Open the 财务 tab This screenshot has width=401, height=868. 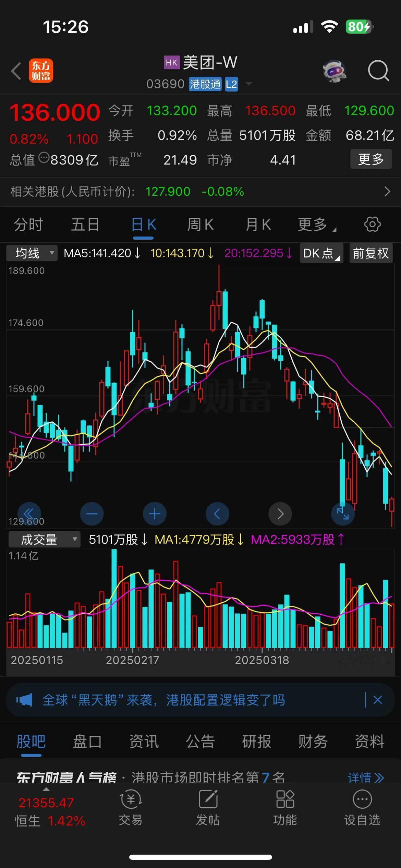pos(313,742)
